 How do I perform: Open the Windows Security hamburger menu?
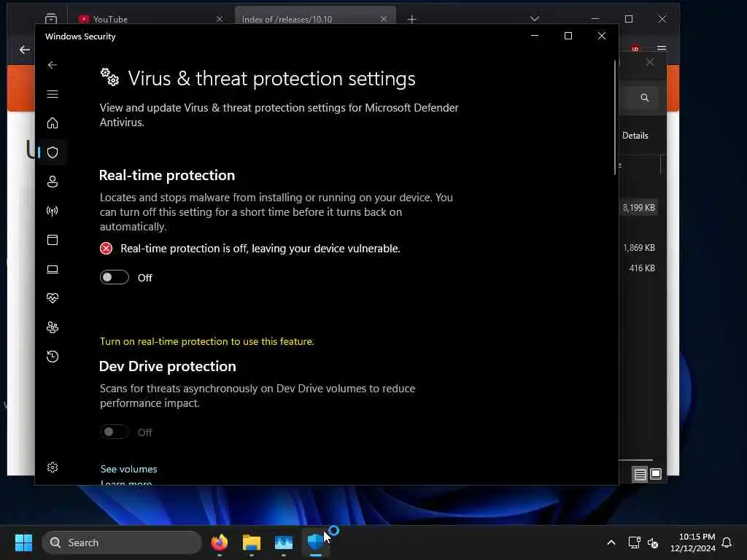53,94
